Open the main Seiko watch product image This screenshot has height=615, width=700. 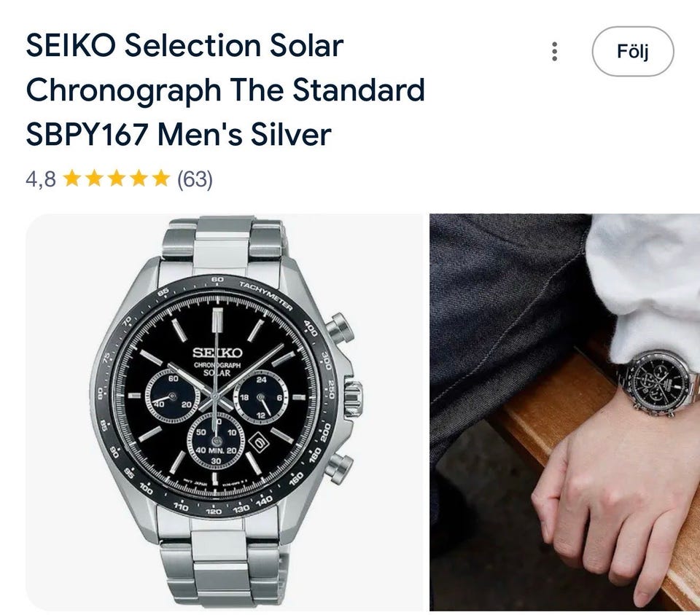click(x=225, y=412)
